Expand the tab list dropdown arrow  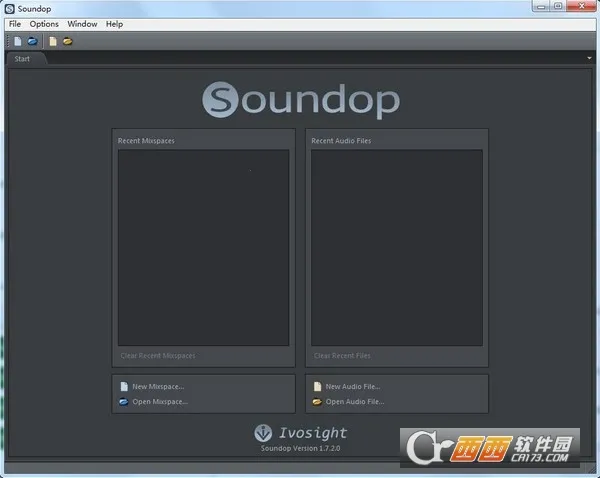[x=589, y=58]
